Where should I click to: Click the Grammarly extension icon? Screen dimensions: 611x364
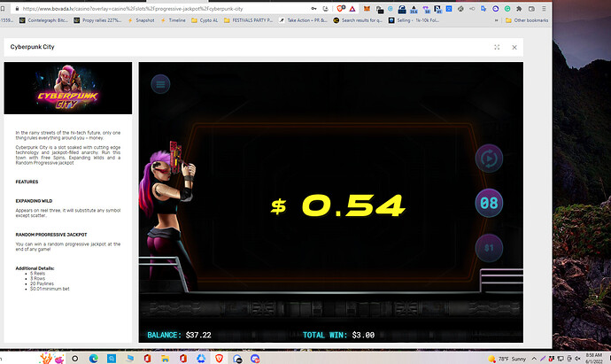(507, 9)
